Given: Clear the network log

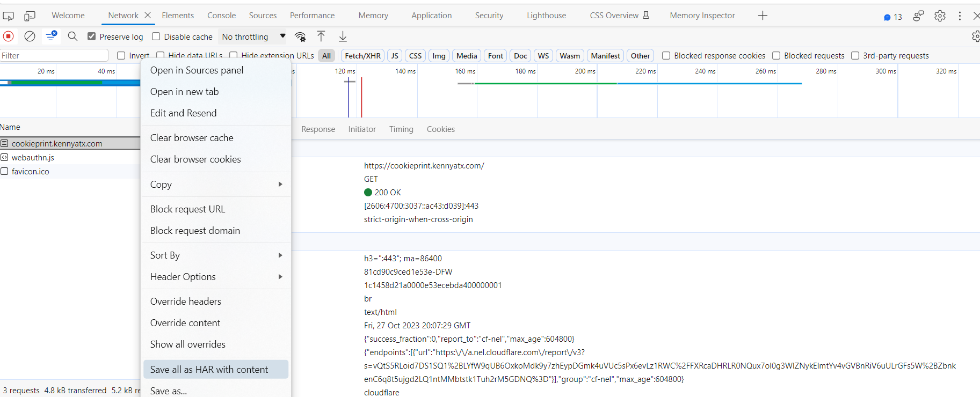Looking at the screenshot, I should pyautogui.click(x=30, y=36).
